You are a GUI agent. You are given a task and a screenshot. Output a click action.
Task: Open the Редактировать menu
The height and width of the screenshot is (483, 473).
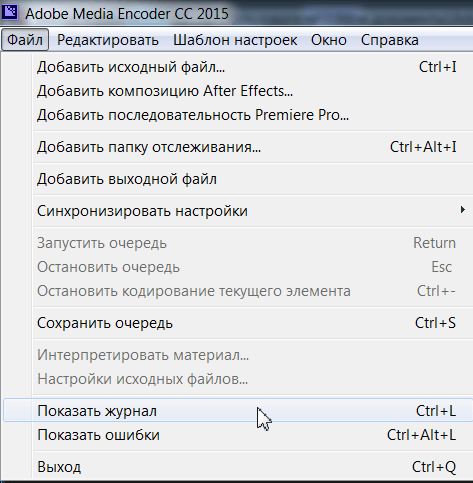108,40
